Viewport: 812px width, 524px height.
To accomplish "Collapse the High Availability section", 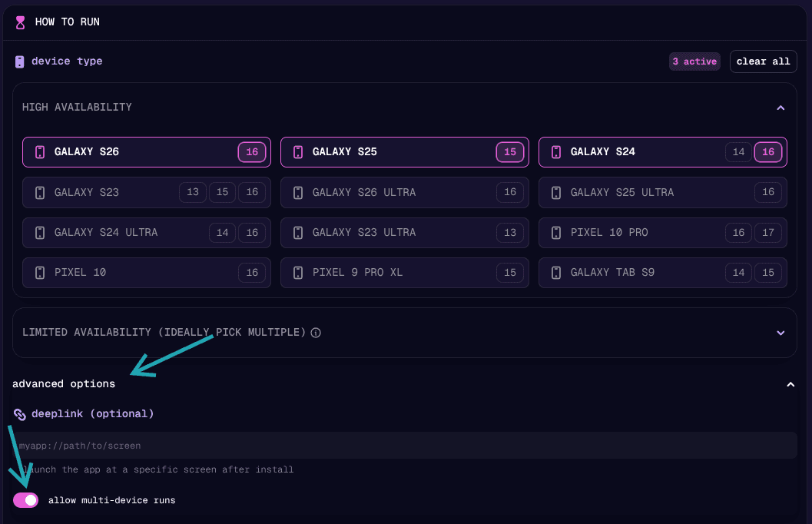I will point(781,108).
